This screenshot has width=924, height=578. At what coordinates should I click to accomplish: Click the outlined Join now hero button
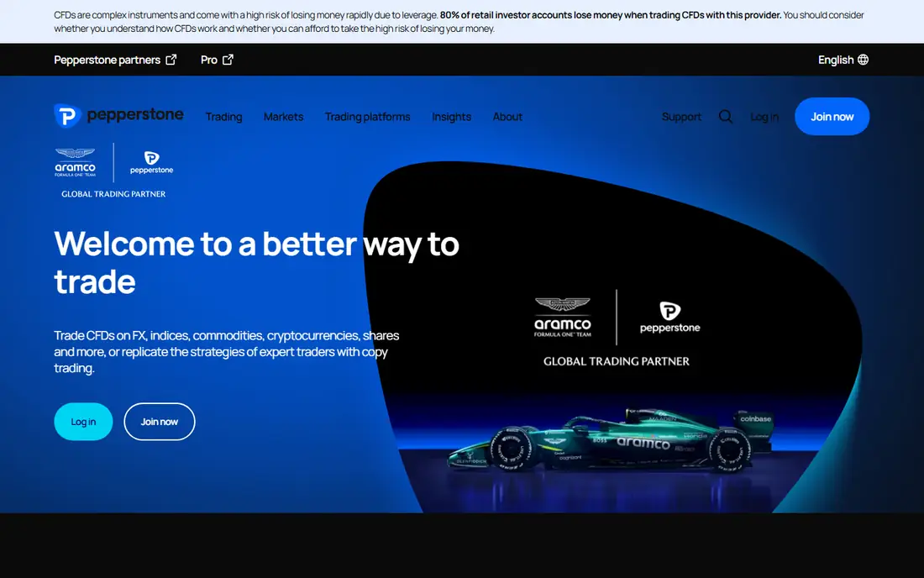159,422
